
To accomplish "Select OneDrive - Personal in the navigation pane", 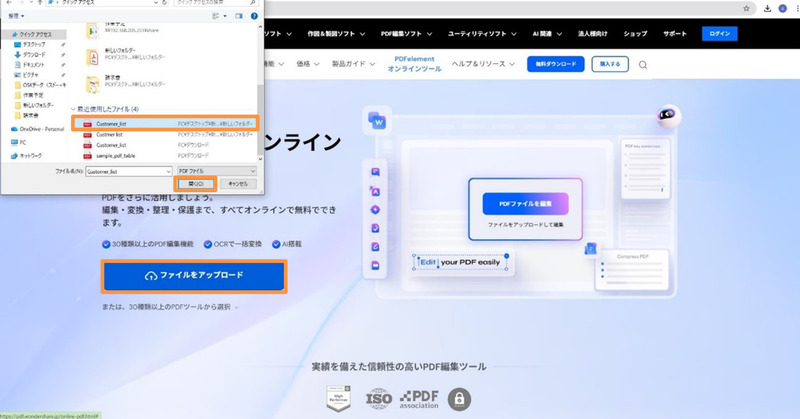I will 37,129.
